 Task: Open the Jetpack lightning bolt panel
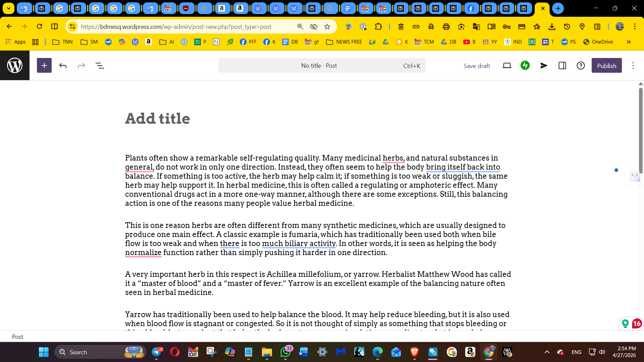[x=525, y=66]
